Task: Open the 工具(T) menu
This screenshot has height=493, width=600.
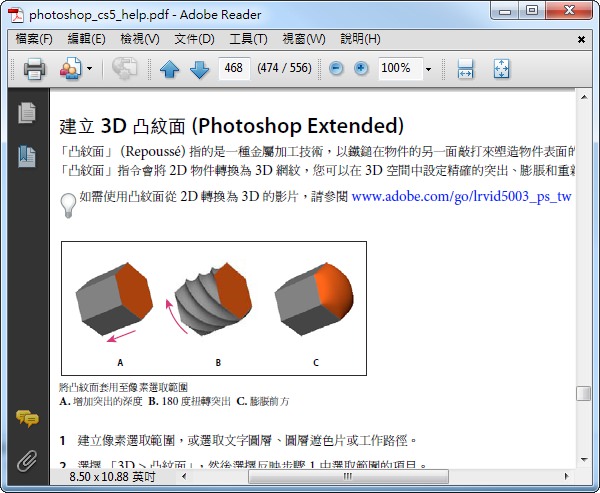Action: click(248, 39)
